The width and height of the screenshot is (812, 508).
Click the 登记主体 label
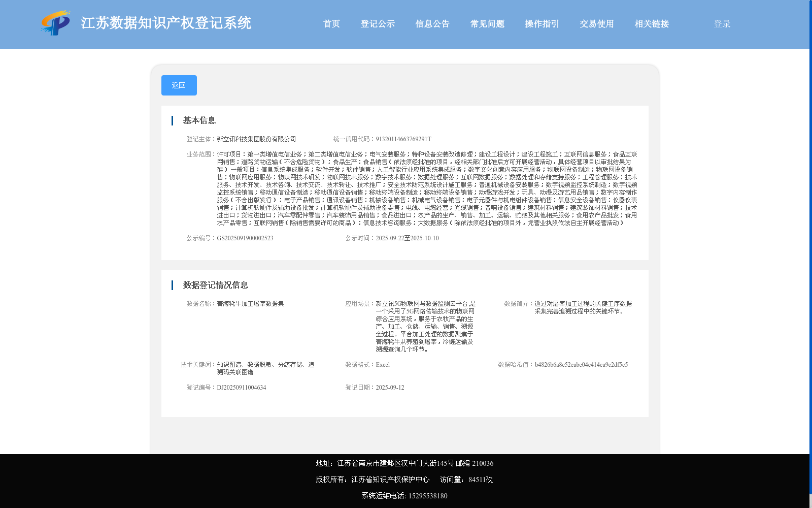(x=201, y=139)
